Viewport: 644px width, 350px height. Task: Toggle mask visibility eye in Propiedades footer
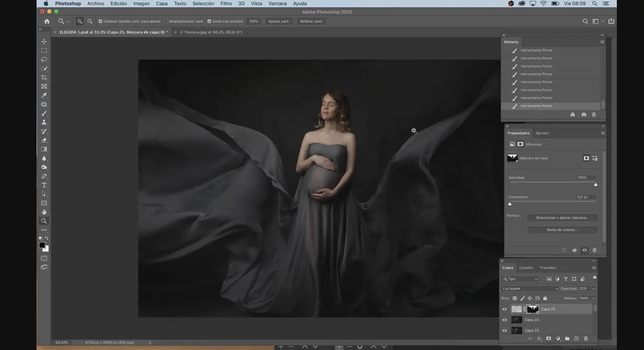click(x=585, y=250)
